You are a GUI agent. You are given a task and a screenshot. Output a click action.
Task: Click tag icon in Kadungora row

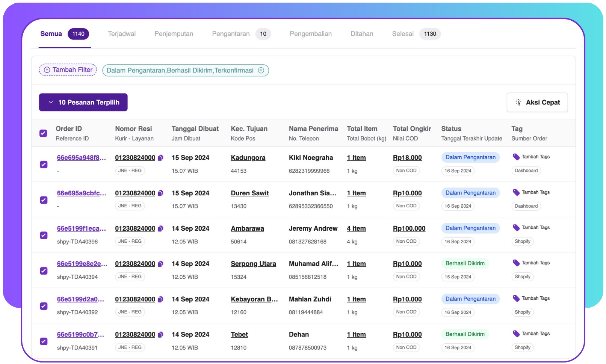point(516,157)
